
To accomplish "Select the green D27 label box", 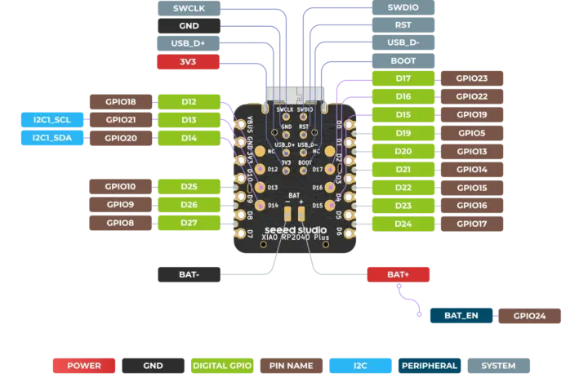I will [189, 223].
